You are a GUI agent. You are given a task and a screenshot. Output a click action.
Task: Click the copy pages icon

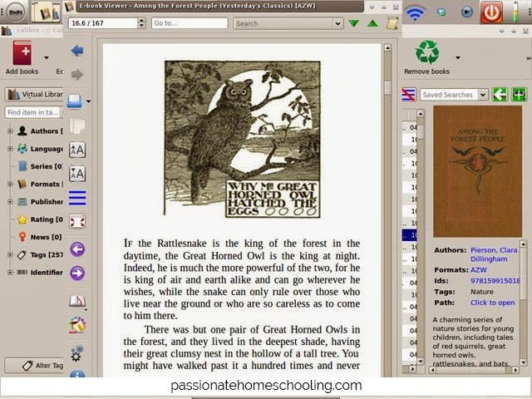77,126
